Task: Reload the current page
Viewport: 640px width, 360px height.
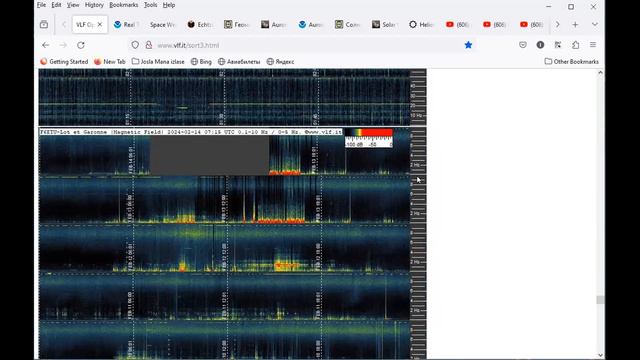Action: tap(81, 45)
